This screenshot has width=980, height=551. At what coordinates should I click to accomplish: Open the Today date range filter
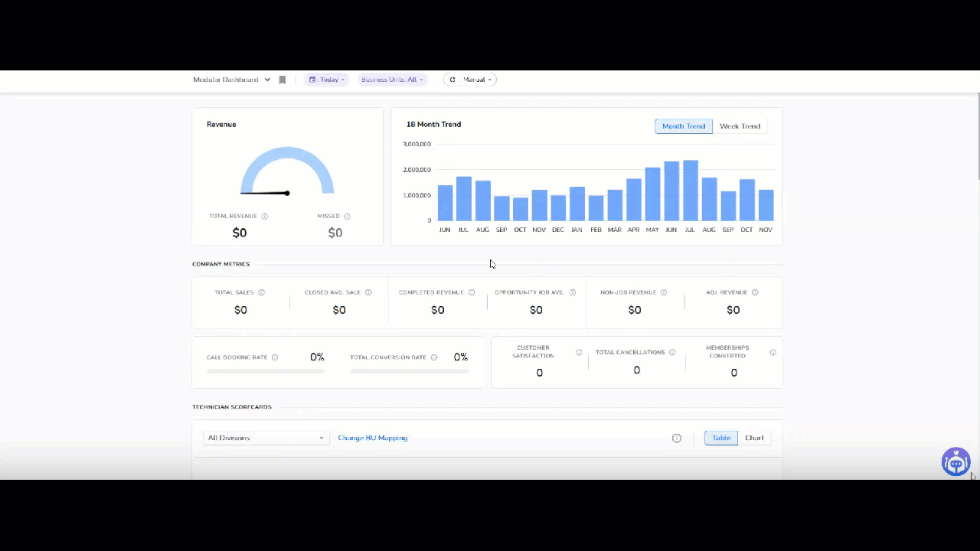coord(327,80)
